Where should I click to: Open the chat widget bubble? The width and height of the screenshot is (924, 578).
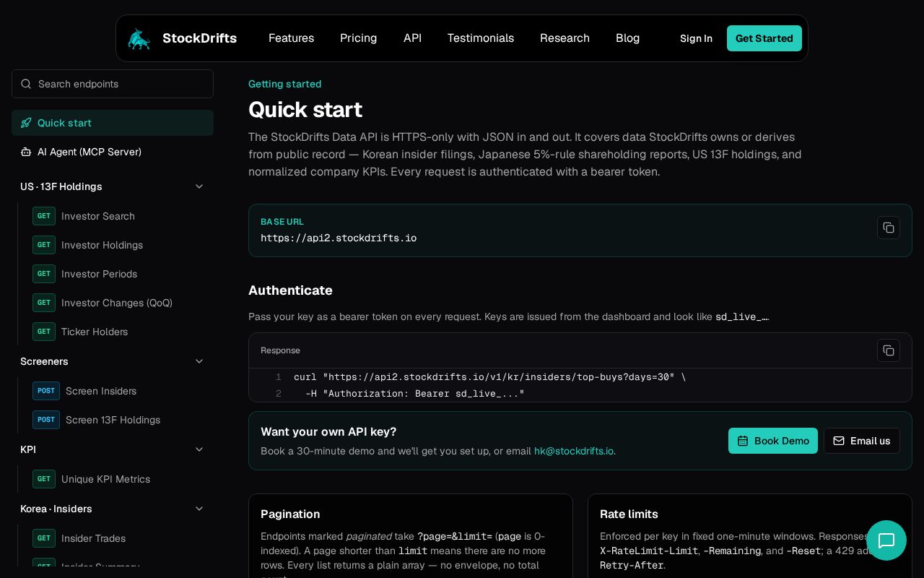886,540
